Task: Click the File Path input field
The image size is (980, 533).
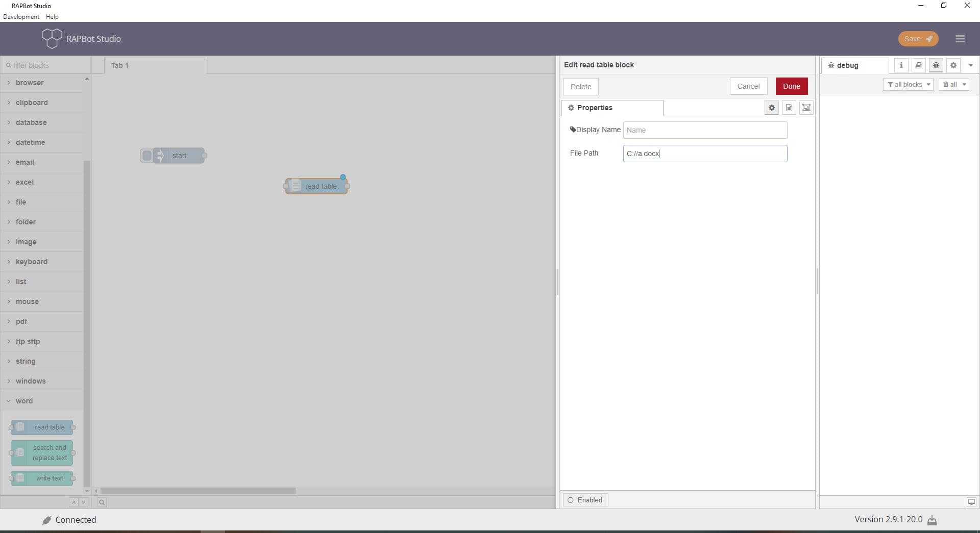Action: coord(705,154)
